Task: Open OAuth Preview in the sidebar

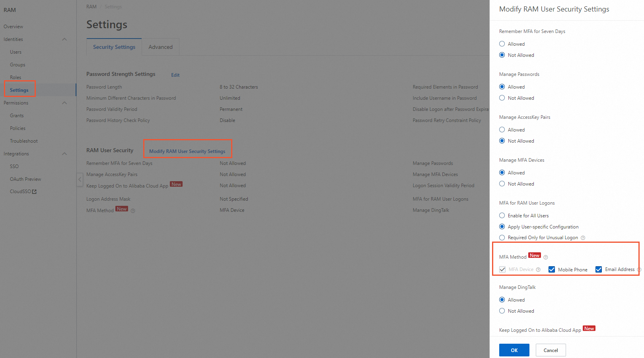Action: click(x=25, y=179)
